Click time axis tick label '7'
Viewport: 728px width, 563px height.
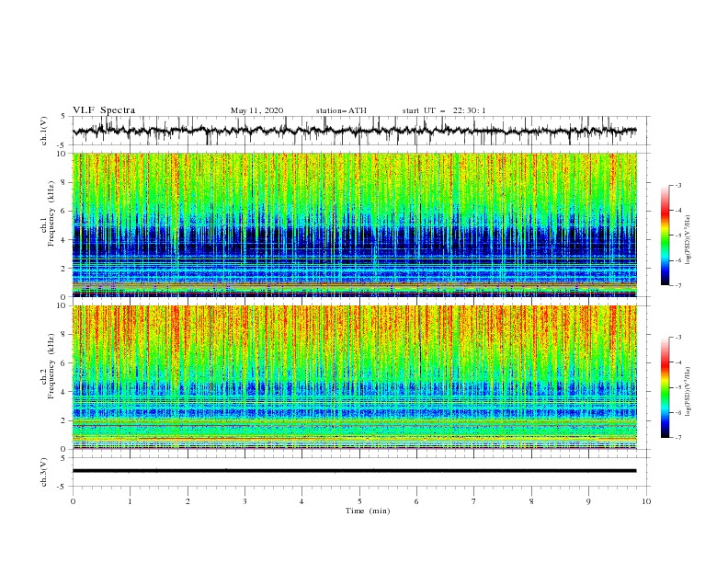474,501
